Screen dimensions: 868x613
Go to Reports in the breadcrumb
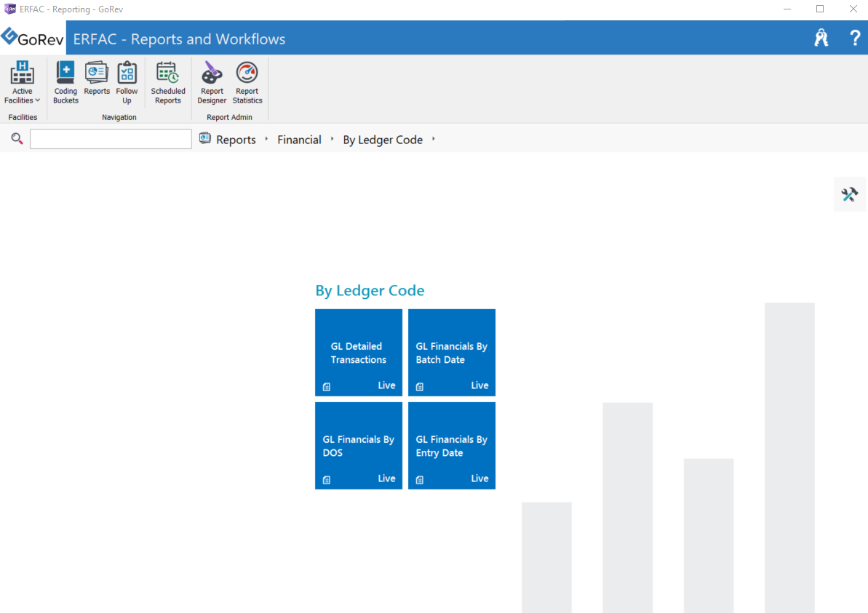click(236, 140)
